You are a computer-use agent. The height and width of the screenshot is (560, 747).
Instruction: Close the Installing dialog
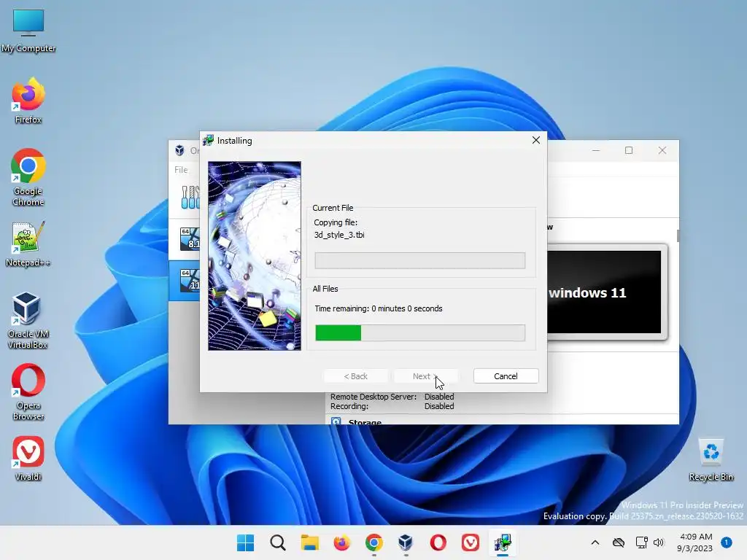pyautogui.click(x=536, y=140)
